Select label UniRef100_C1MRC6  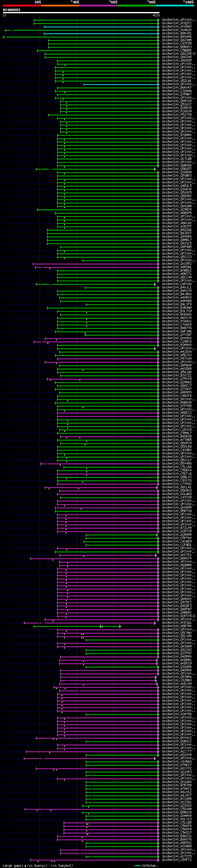177,342
